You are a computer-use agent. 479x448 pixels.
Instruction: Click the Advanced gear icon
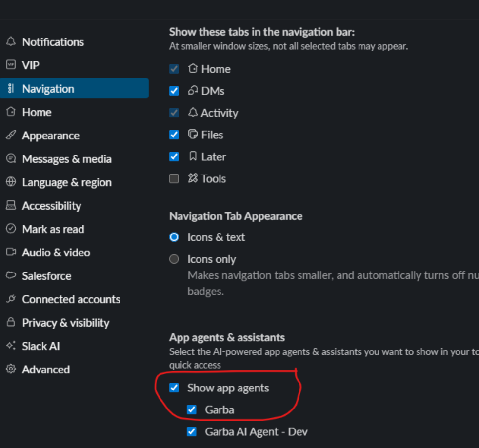11,370
